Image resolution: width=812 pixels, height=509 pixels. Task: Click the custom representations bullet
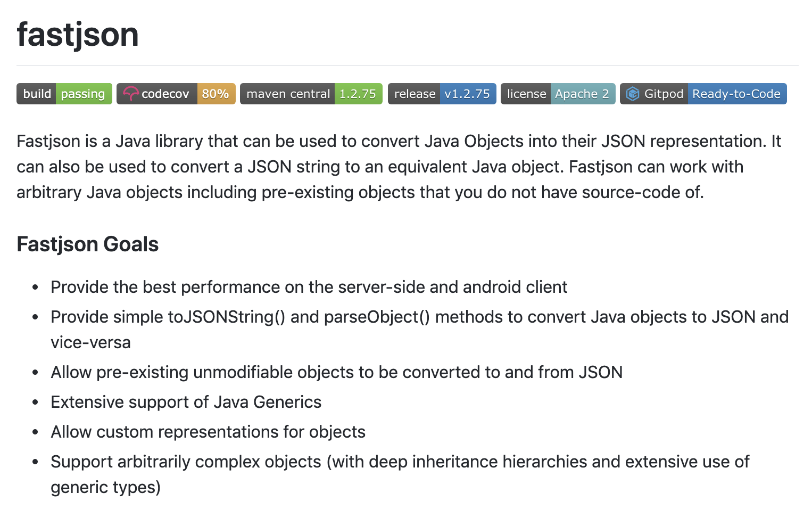(x=208, y=432)
